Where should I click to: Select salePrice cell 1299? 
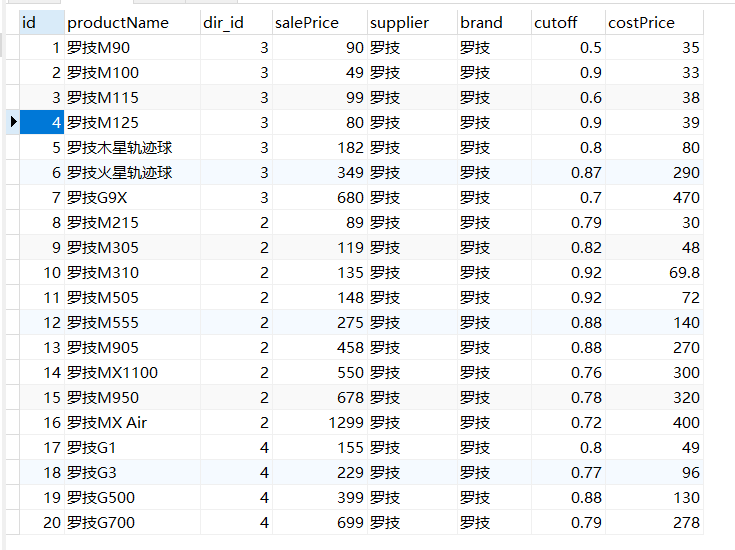tap(319, 422)
